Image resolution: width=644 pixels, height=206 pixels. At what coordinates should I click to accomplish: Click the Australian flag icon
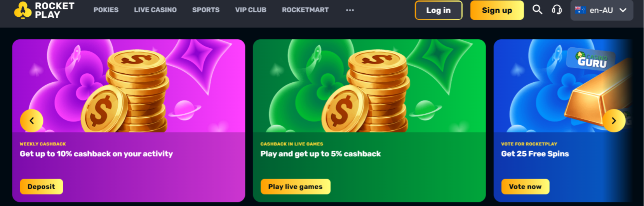coord(580,10)
